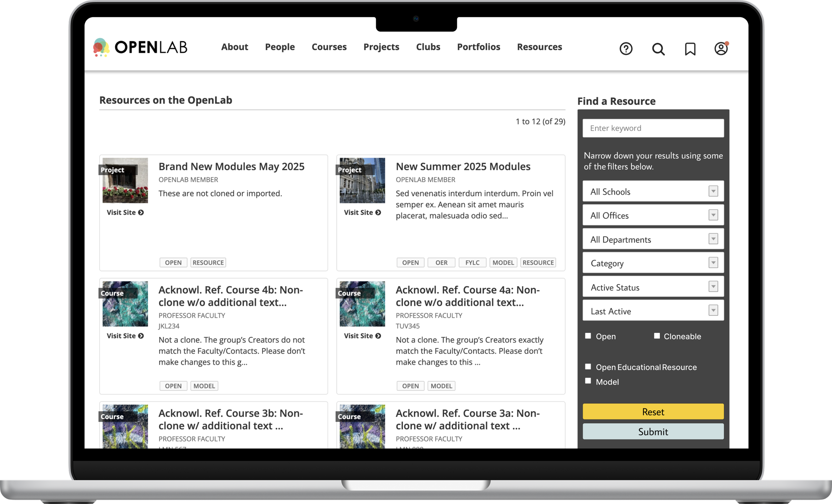Open the help question mark icon

(x=626, y=49)
